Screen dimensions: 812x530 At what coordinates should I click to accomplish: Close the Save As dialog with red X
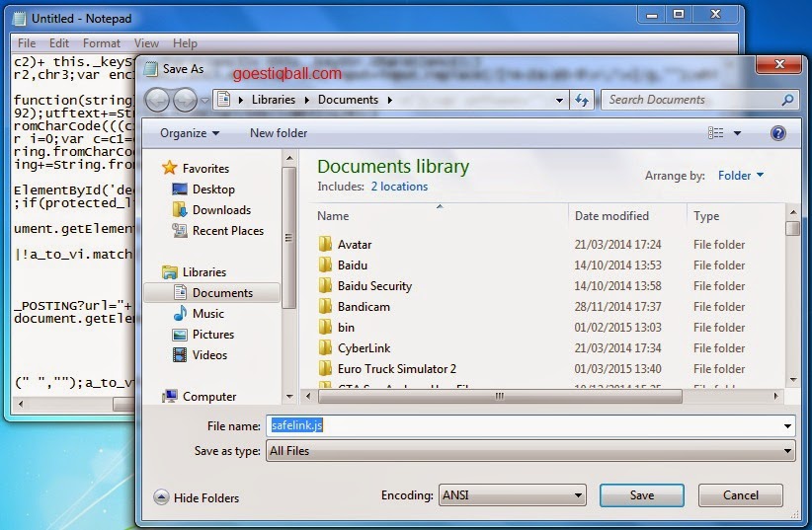(778, 65)
